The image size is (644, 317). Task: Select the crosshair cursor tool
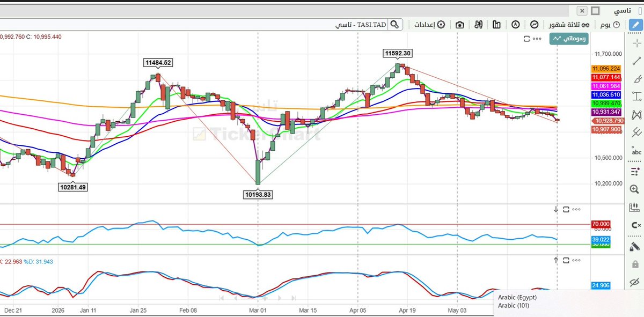(636, 43)
